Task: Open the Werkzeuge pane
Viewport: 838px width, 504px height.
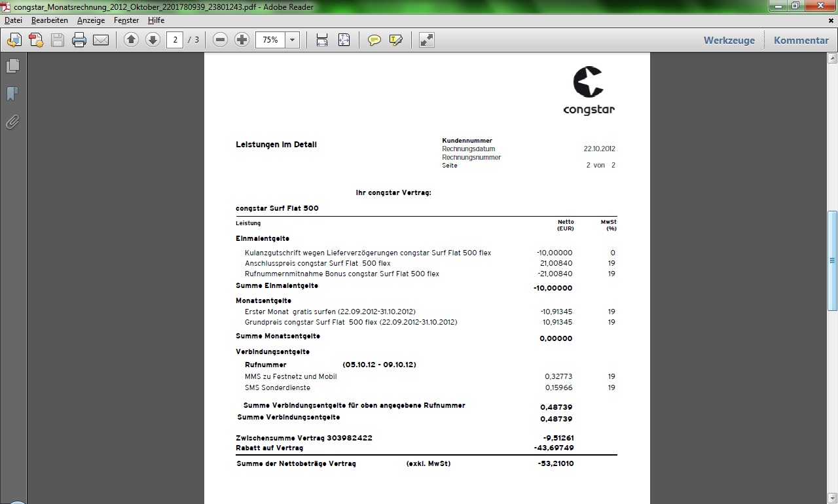Action: 729,40
